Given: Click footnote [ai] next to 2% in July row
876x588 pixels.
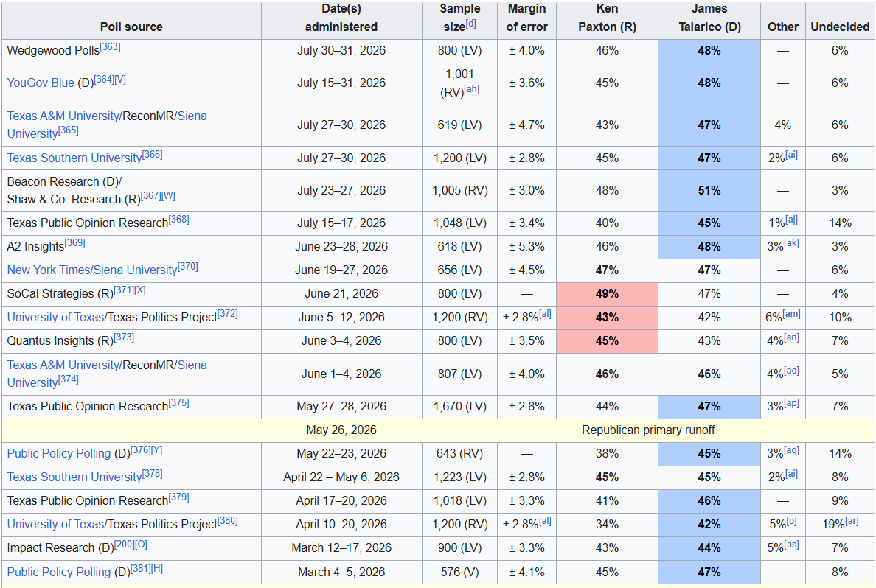Looking at the screenshot, I should pos(792,155).
